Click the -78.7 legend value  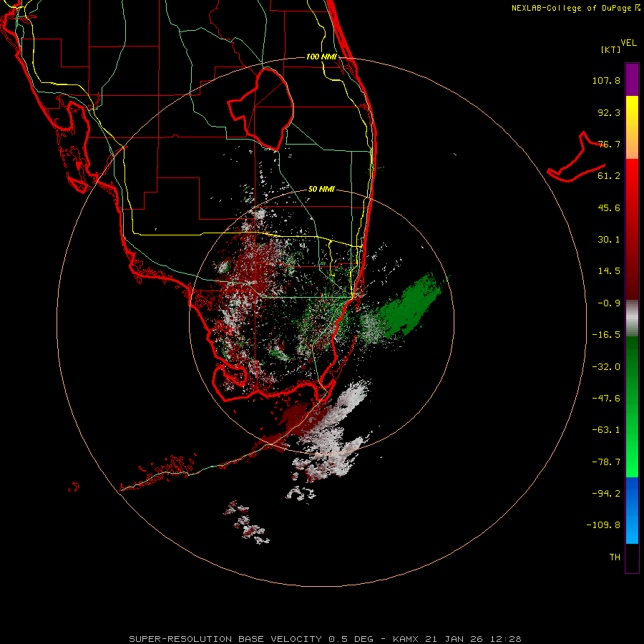tap(606, 462)
